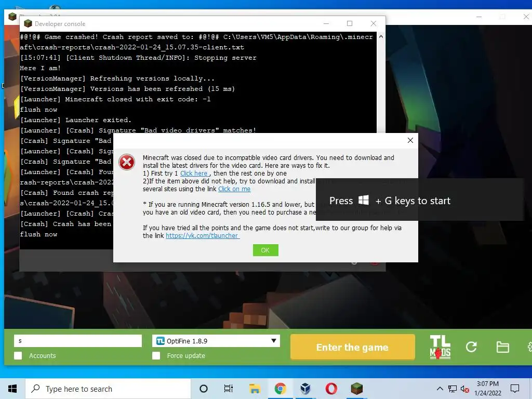Close the TLauncher main window
532x399 pixels.
526,17
